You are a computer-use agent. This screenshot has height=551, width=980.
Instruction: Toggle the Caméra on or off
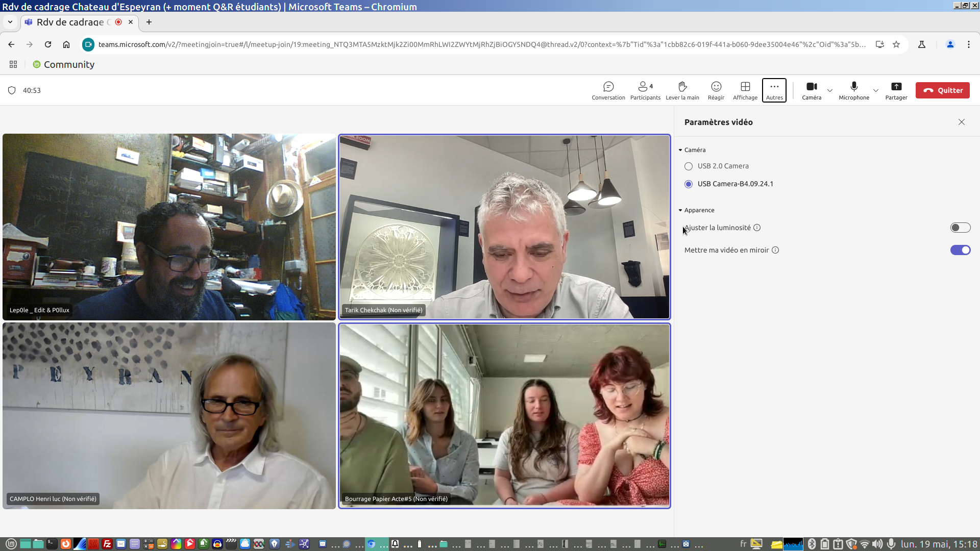tap(811, 90)
